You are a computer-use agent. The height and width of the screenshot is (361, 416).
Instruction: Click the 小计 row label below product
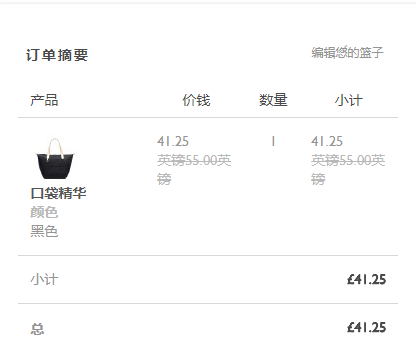[44, 279]
